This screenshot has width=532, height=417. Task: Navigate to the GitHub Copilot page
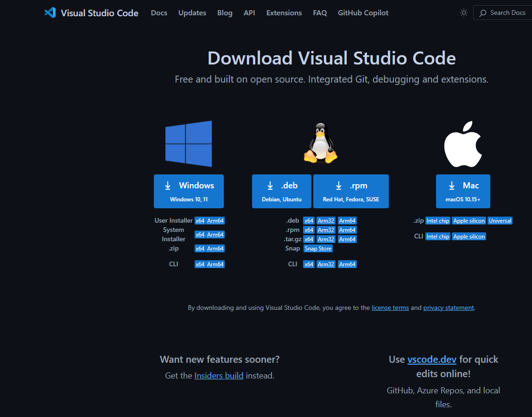[x=363, y=13]
